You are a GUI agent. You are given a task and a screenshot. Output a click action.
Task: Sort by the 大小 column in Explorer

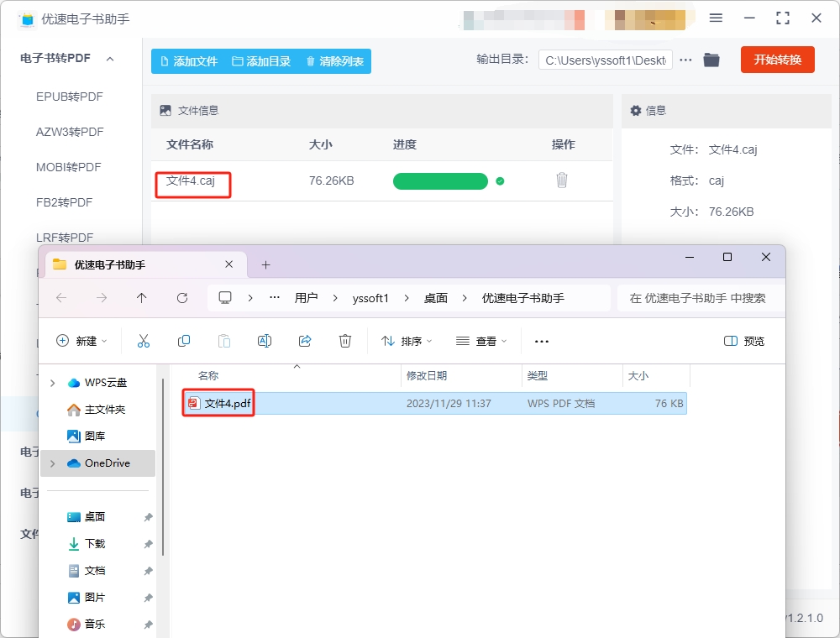[x=638, y=376]
